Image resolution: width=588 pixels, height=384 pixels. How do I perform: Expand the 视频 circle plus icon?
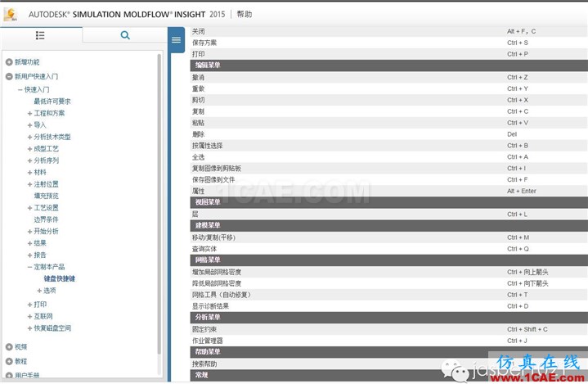pos(9,347)
